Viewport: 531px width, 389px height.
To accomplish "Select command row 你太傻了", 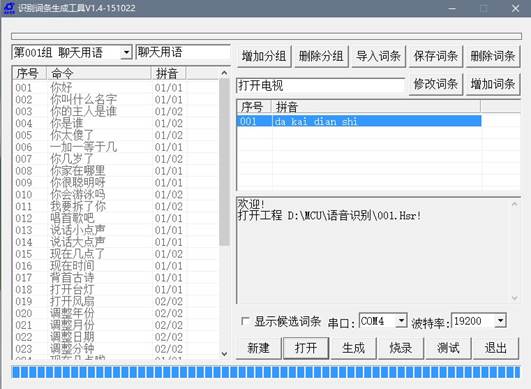I will [115, 135].
